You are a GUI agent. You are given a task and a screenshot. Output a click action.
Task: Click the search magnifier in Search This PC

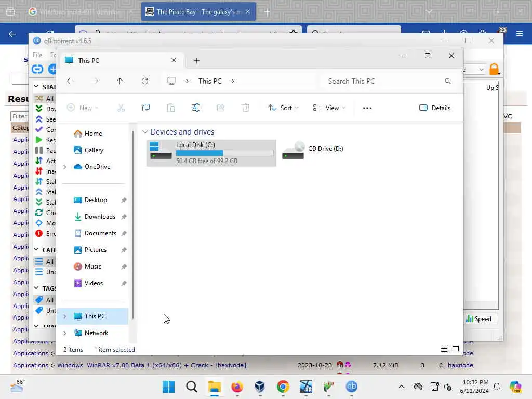447,81
